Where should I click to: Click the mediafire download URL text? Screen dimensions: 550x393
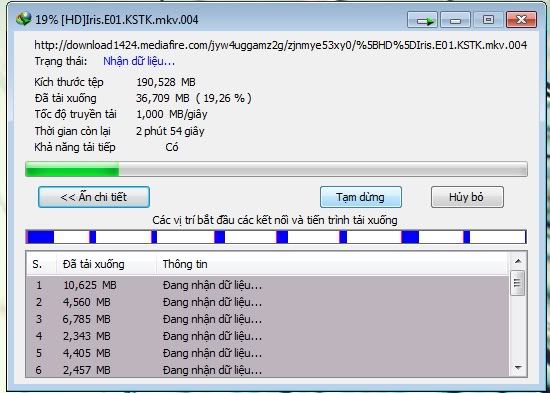coord(281,45)
